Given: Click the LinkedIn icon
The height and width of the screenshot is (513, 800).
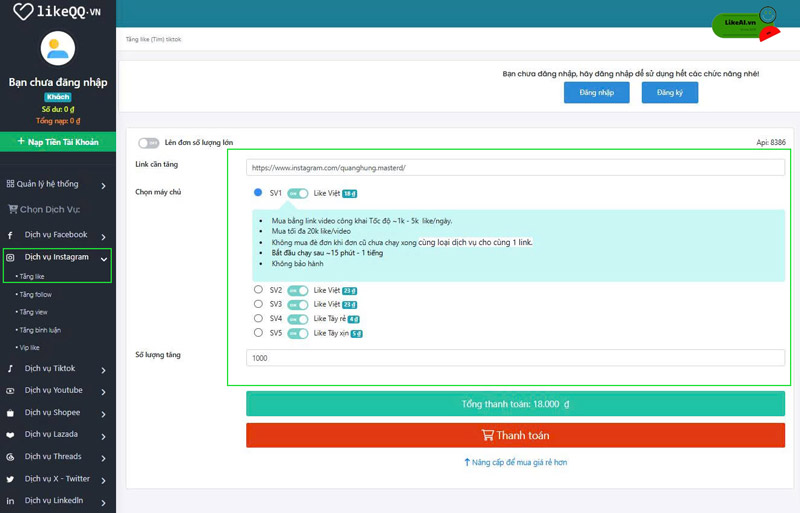Looking at the screenshot, I should 10,501.
